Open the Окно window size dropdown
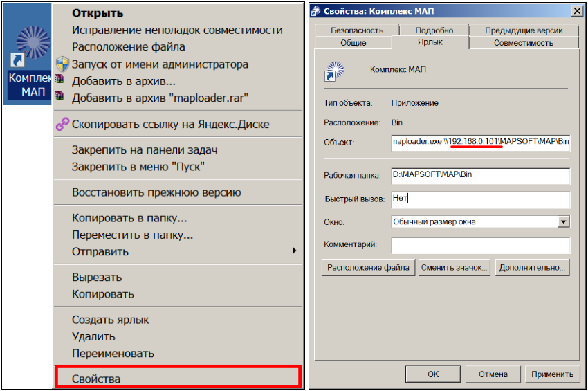The image size is (588, 391). point(563,221)
